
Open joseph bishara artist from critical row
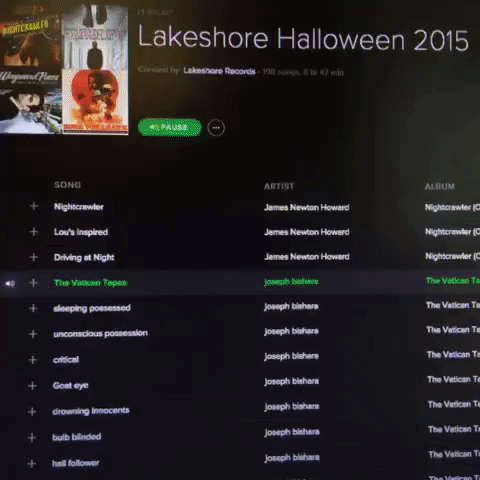click(291, 356)
